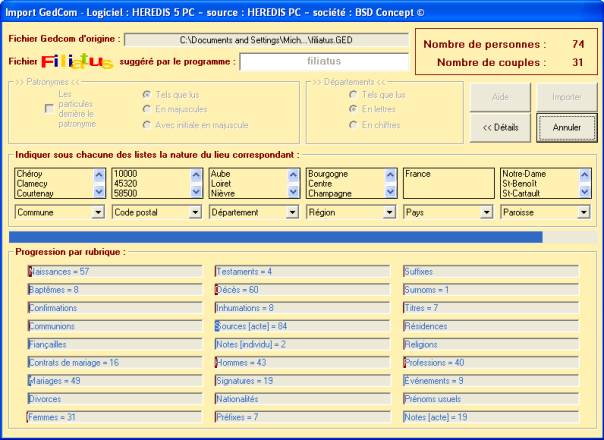The image size is (604, 440).
Task: Click the 'Naissances = 57' progress bar
Action: [115, 272]
